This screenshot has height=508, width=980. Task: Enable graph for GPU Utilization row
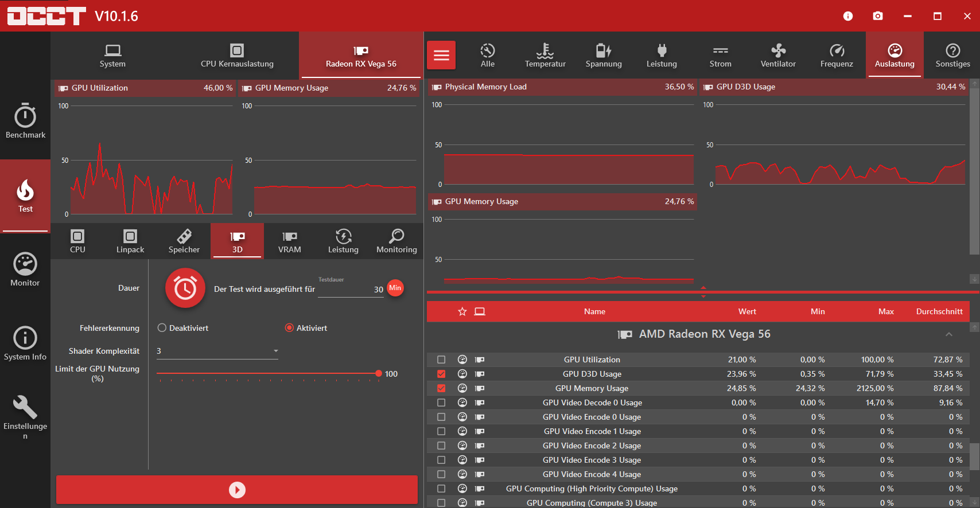[x=441, y=359]
